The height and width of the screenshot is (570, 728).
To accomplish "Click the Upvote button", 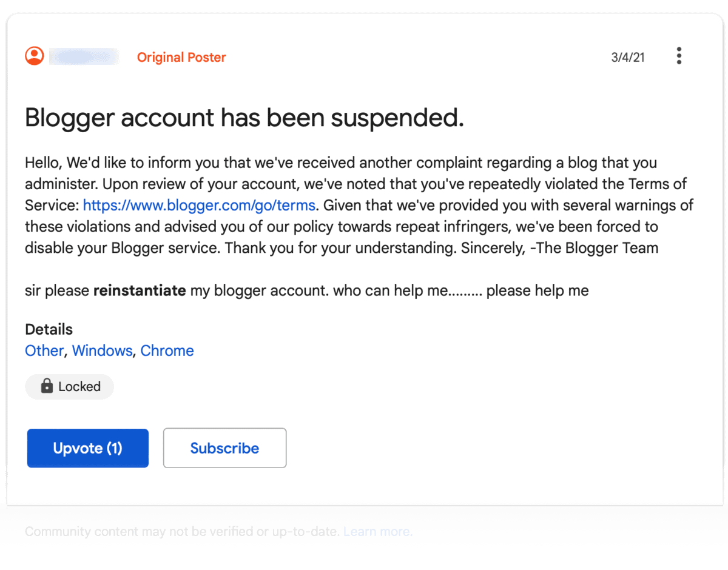I will point(87,448).
